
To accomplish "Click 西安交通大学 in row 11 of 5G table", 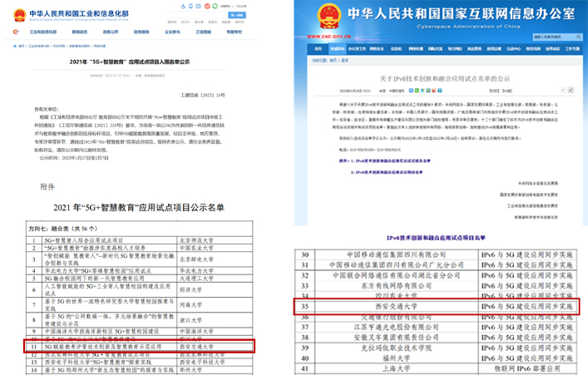I will [x=196, y=347].
